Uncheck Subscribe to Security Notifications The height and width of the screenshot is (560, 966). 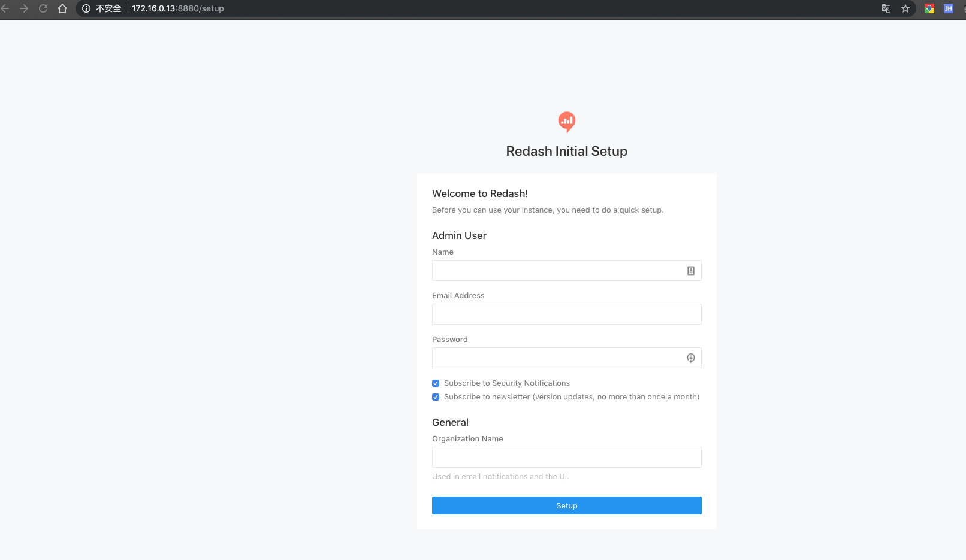[436, 383]
